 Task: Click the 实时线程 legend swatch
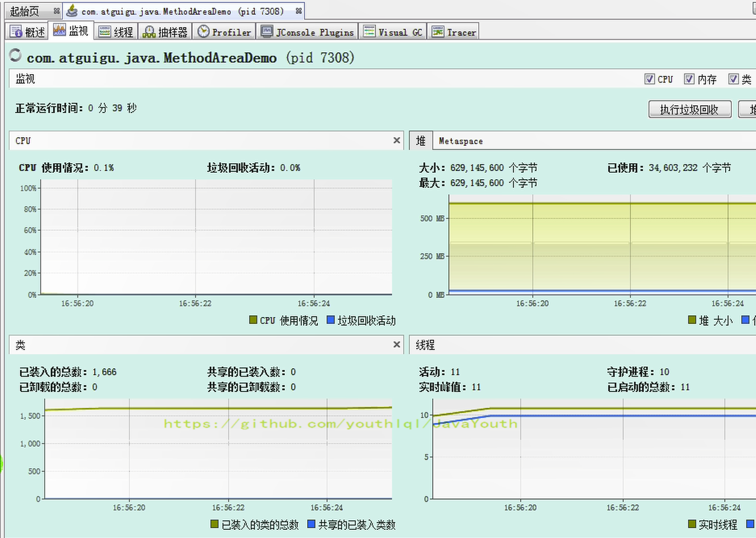click(692, 524)
